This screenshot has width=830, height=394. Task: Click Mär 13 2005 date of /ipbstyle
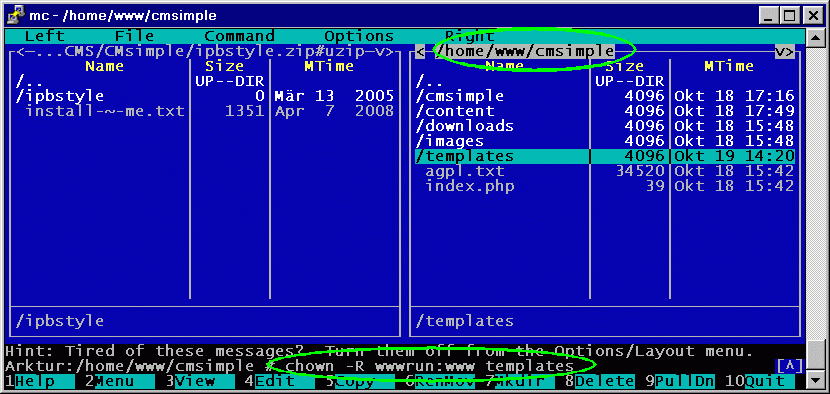click(x=335, y=96)
